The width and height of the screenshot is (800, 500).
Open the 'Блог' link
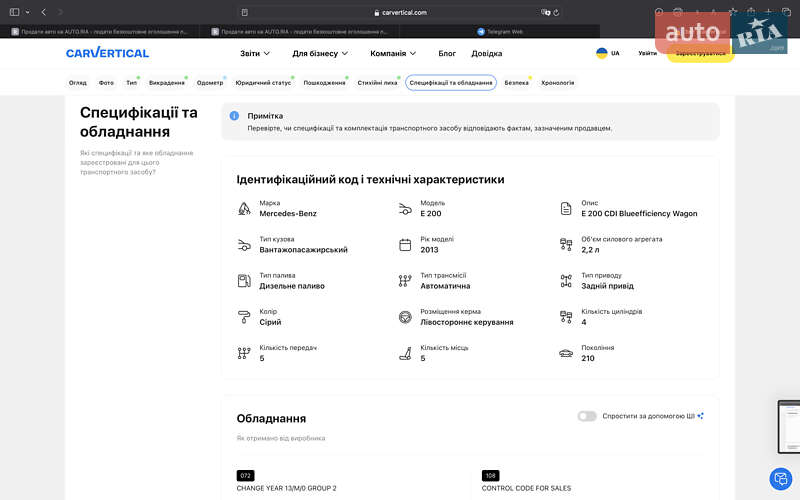pyautogui.click(x=447, y=53)
